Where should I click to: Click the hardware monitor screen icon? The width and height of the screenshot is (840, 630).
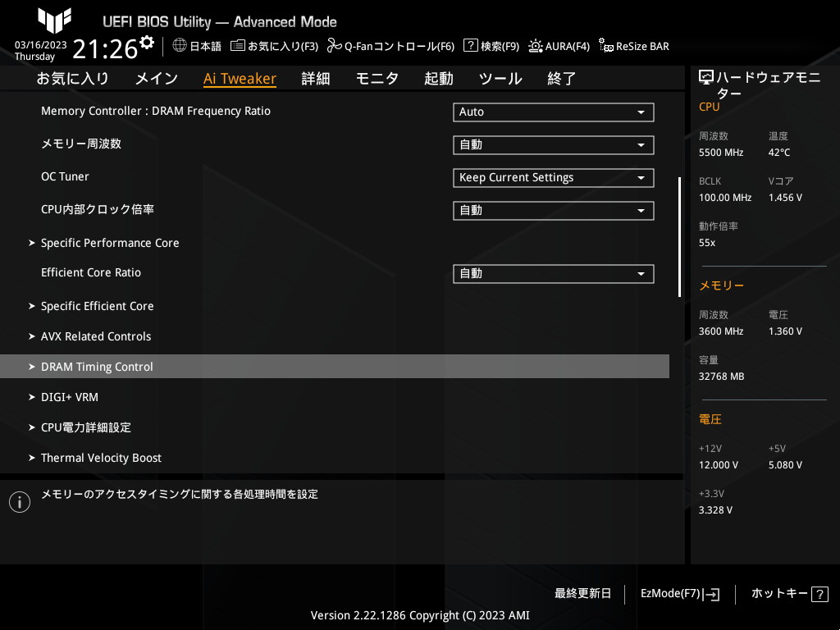(x=706, y=77)
